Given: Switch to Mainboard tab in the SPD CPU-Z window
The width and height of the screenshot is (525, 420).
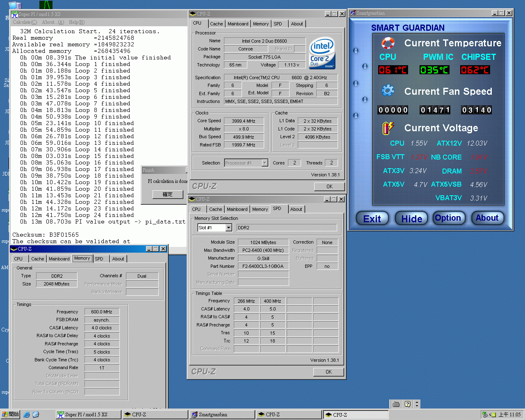Looking at the screenshot, I should pyautogui.click(x=237, y=209).
